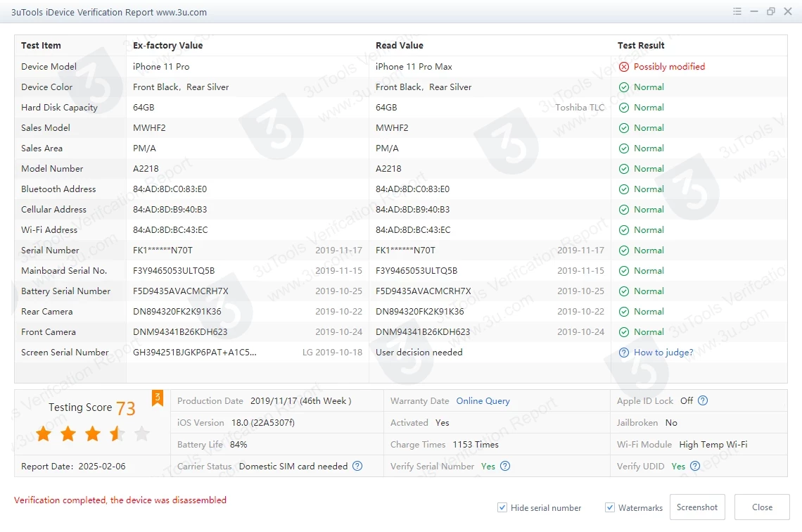Select the LG 2019-10-18 screen date

[332, 353]
